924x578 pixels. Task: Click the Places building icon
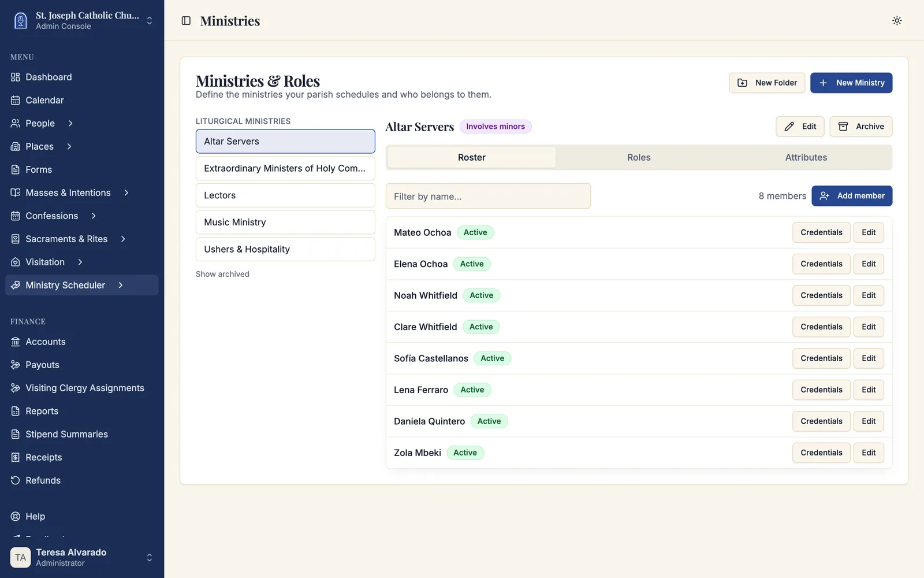point(16,147)
